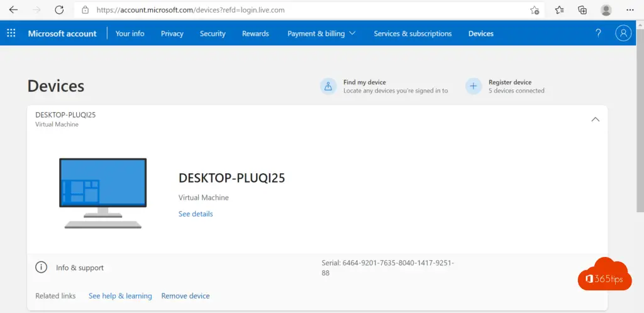
Task: Open browser Collections icon
Action: tap(582, 10)
